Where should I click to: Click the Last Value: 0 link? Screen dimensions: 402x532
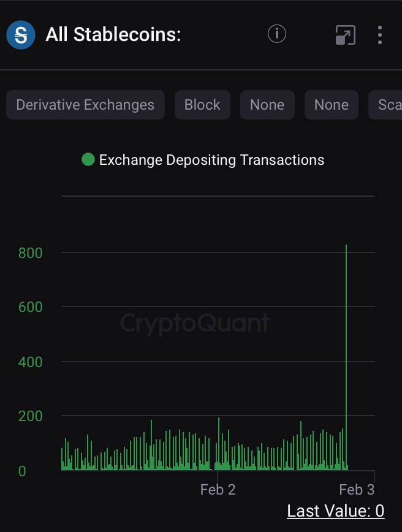coord(336,511)
